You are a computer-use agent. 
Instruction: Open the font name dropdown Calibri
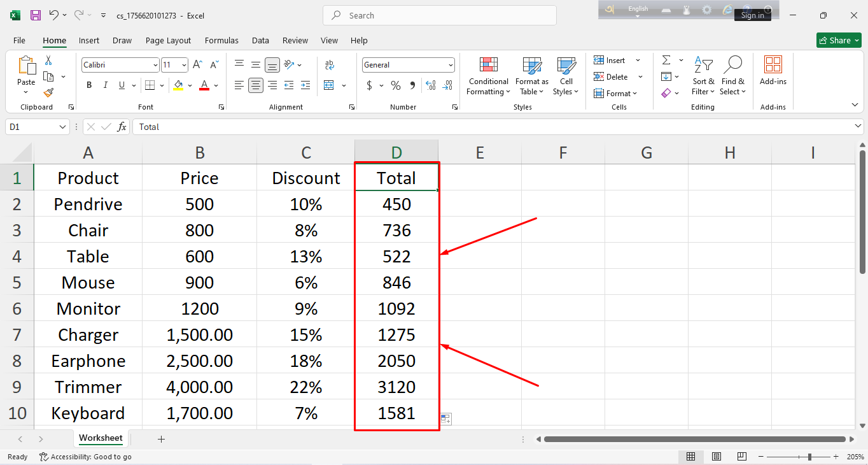coord(155,65)
